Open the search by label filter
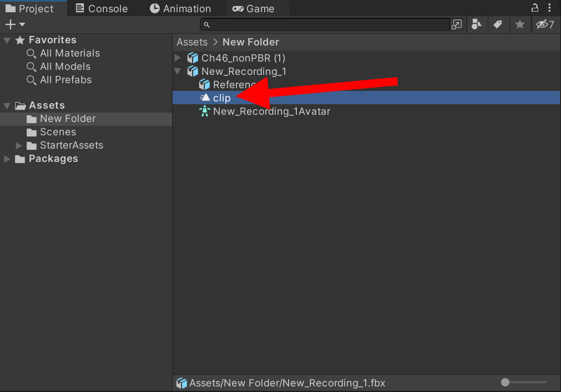 click(498, 24)
